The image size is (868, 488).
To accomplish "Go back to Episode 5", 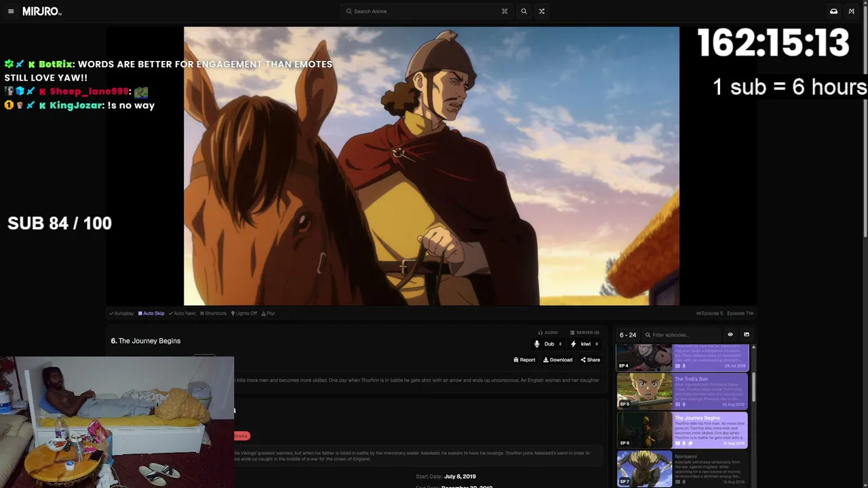I will (x=709, y=313).
